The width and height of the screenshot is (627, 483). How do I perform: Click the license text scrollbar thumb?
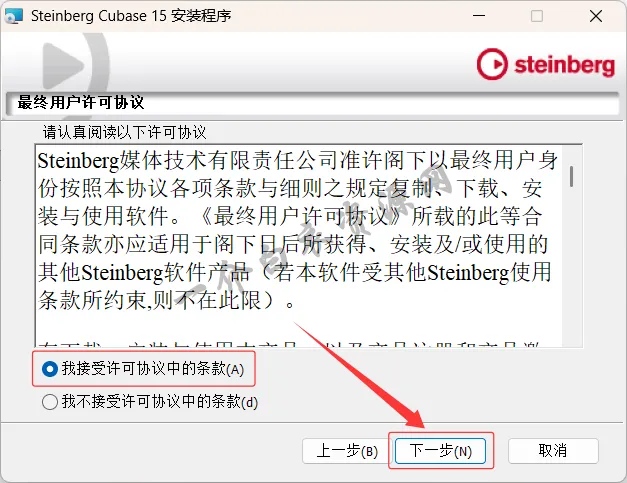[x=572, y=176]
